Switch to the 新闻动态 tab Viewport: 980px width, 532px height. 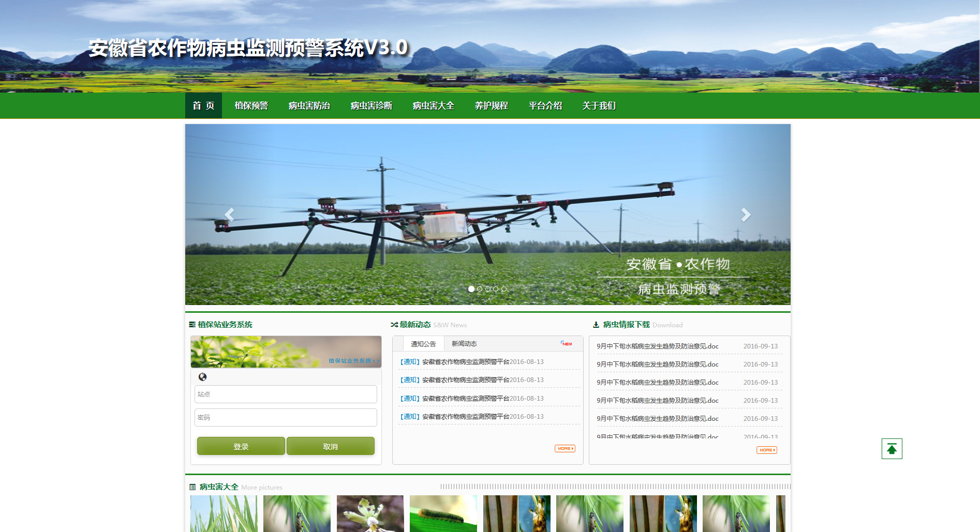coord(464,344)
